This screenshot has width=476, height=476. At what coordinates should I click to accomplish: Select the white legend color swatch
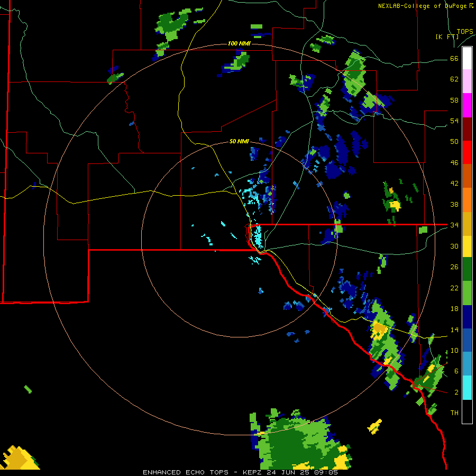click(x=467, y=58)
